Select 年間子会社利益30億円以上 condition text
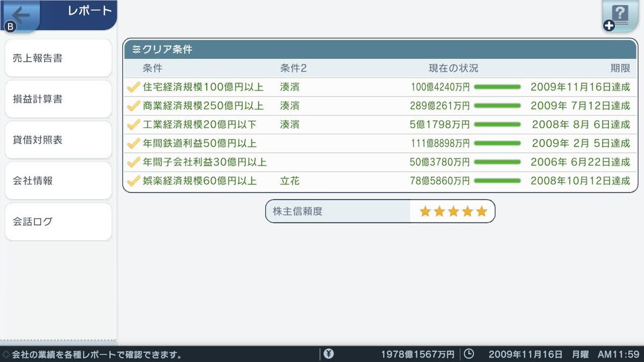The width and height of the screenshot is (644, 362). pyautogui.click(x=205, y=162)
